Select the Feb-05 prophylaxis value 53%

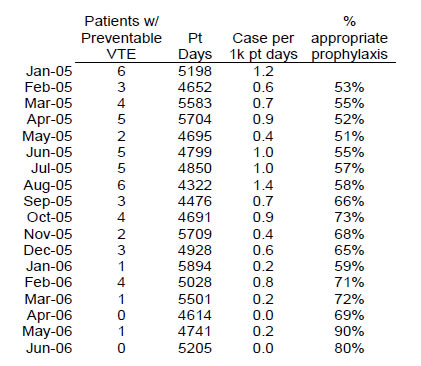[x=349, y=87]
